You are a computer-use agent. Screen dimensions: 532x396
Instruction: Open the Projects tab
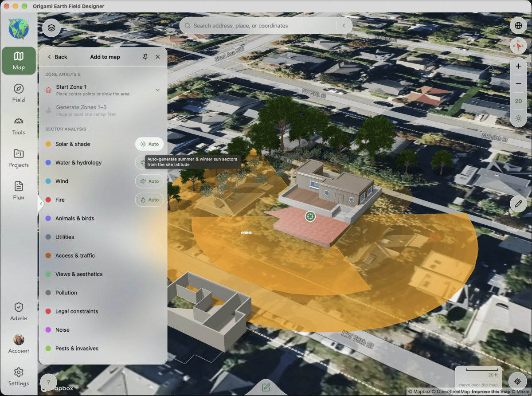pos(19,158)
